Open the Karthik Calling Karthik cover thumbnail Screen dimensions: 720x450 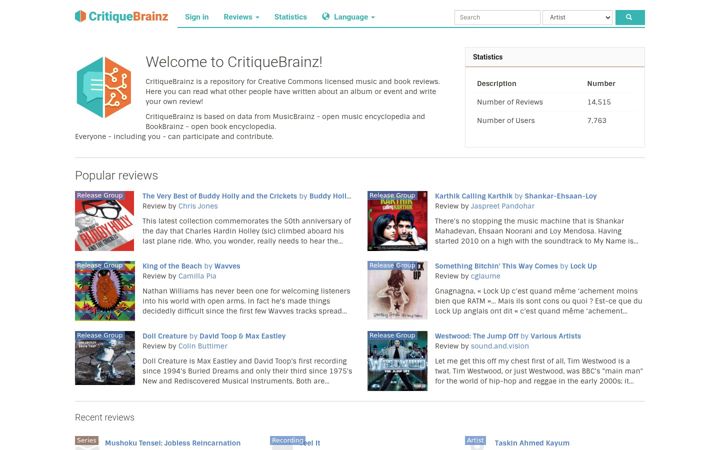coord(397,221)
